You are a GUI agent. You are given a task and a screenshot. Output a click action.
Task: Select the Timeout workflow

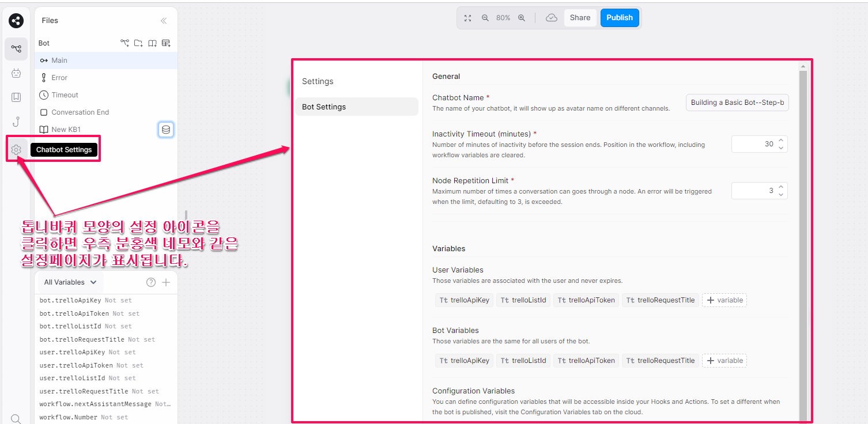coord(106,95)
